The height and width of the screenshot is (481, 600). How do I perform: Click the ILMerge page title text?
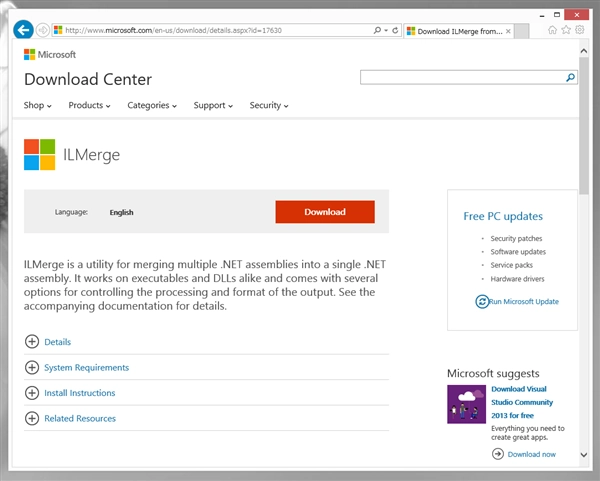[91, 155]
